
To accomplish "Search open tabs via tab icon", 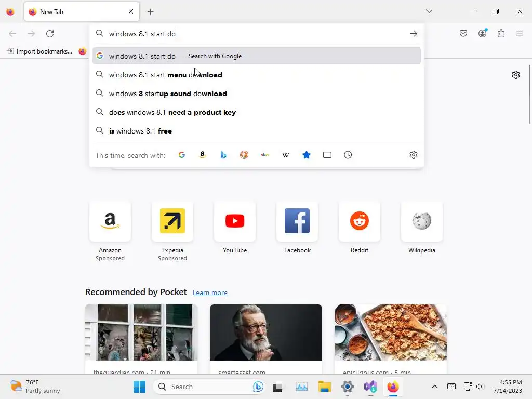I will tap(327, 155).
